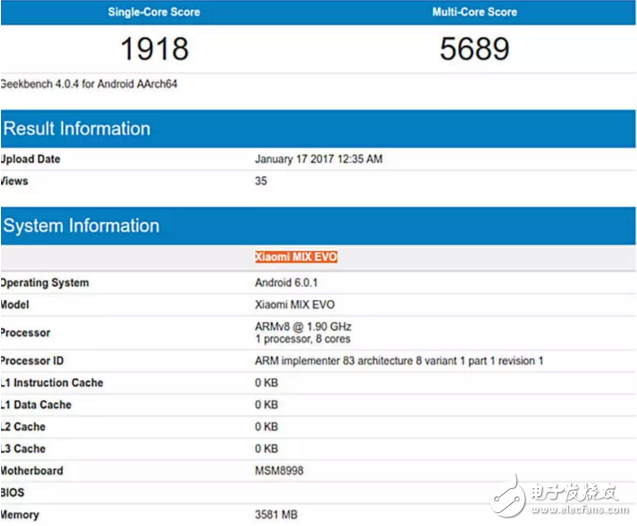Image resolution: width=637 pixels, height=526 pixels.
Task: Select the Android 6.0.1 operating system value
Action: 288,283
